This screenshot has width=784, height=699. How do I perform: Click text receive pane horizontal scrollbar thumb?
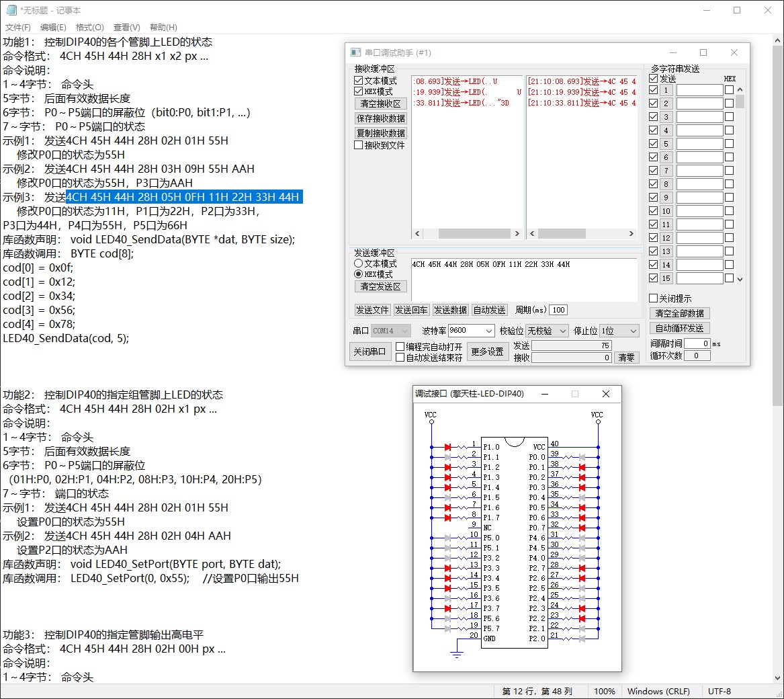pos(474,234)
